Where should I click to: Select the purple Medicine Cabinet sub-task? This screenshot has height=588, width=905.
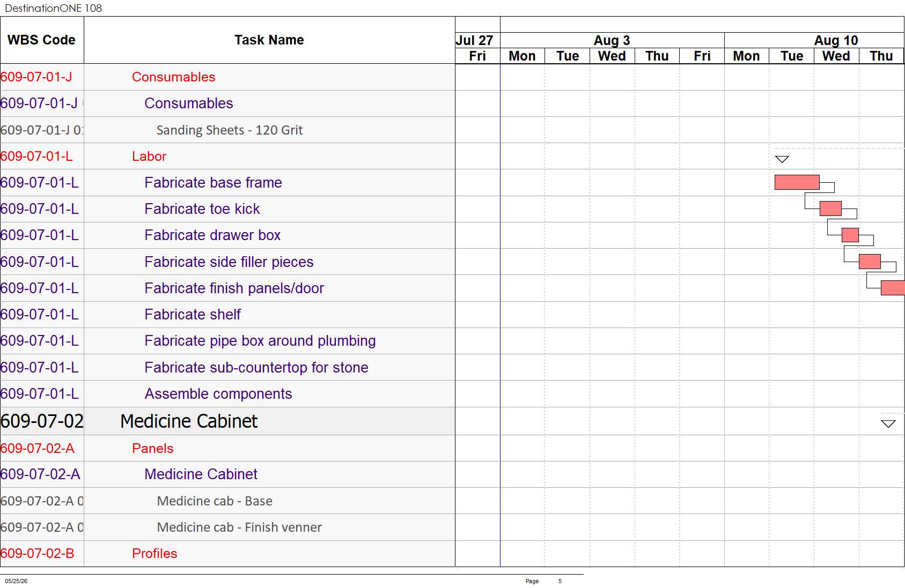click(201, 474)
